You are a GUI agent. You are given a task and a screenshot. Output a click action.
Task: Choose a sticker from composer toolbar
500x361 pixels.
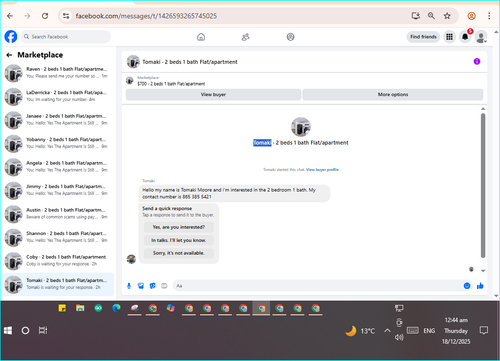click(153, 286)
